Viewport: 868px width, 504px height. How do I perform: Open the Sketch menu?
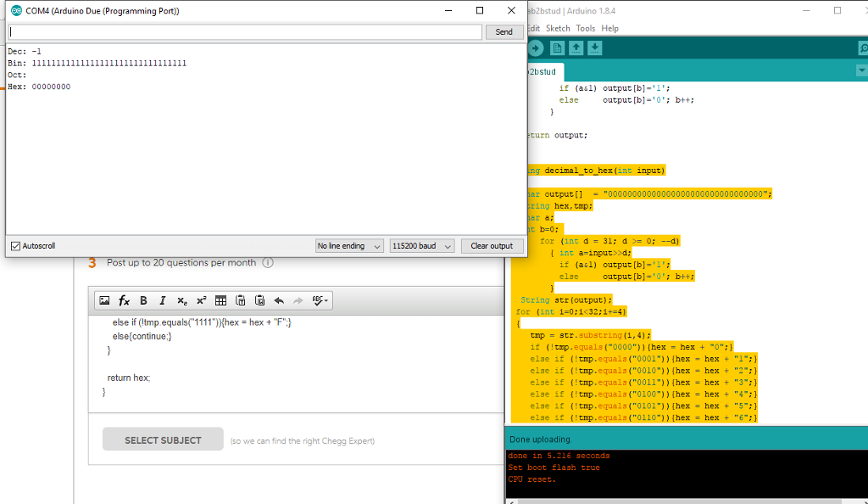pos(558,28)
